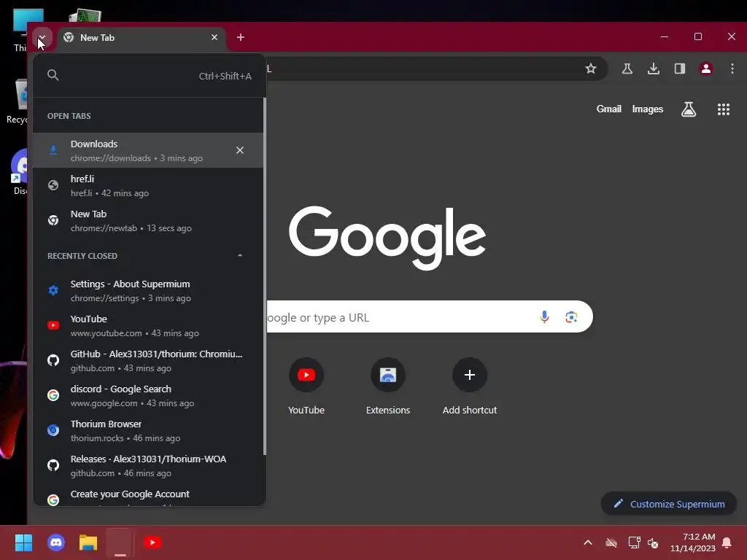The image size is (747, 560).
Task: Close the New Tab tab
Action: pyautogui.click(x=214, y=37)
